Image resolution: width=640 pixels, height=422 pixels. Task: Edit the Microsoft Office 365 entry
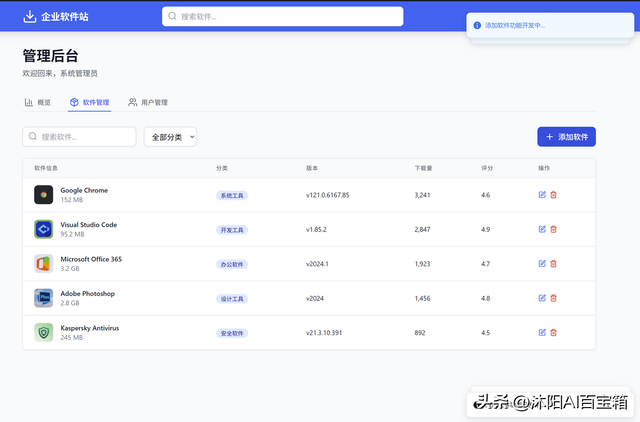[542, 264]
